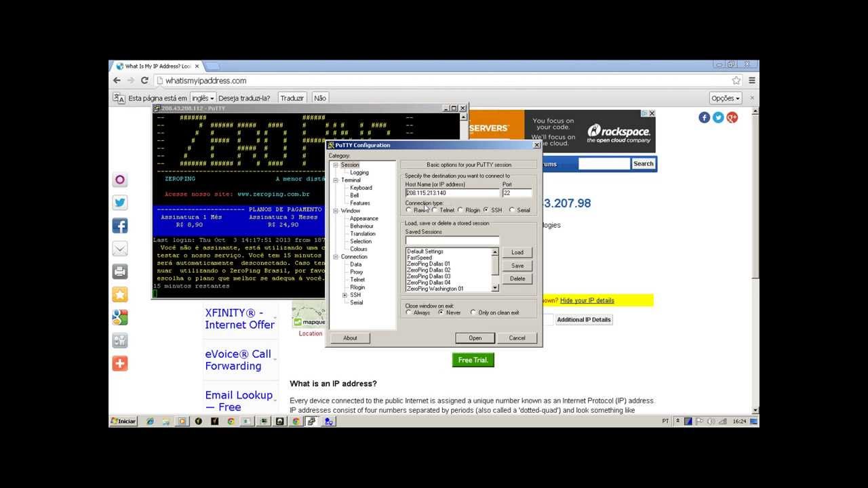Launch Internet Explorer from taskbar
Image resolution: width=868 pixels, height=488 pixels.
tap(150, 421)
